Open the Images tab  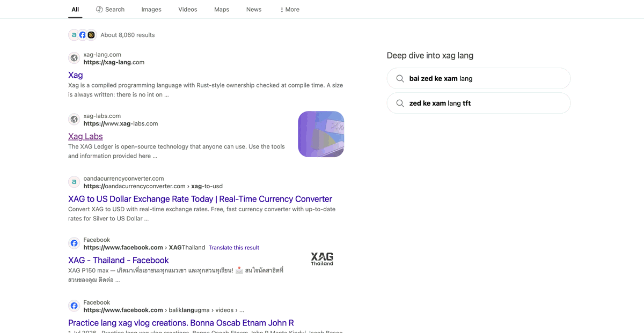coord(151,9)
